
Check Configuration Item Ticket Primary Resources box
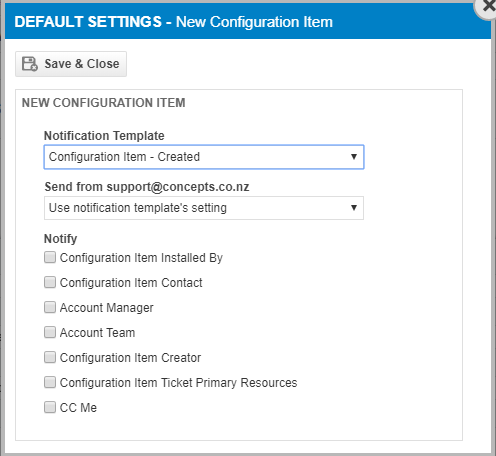tap(50, 382)
